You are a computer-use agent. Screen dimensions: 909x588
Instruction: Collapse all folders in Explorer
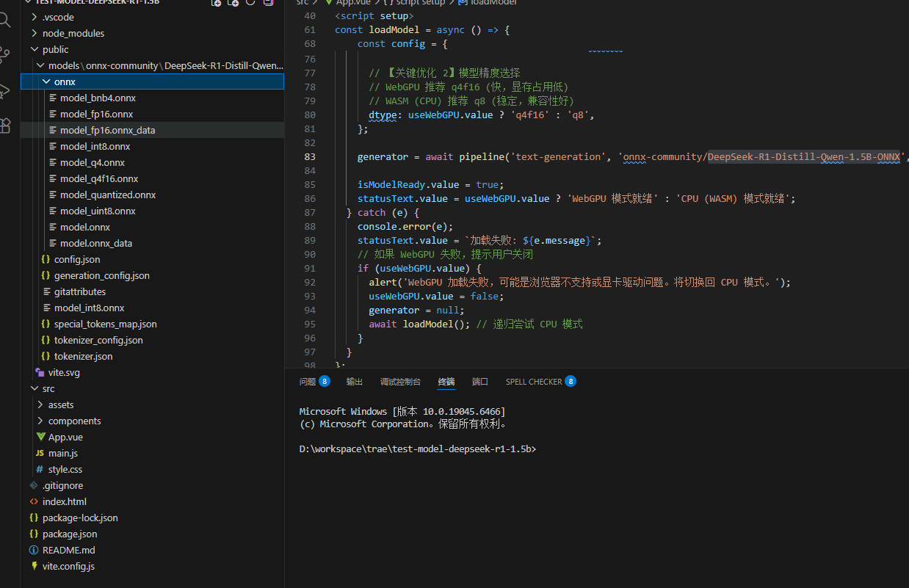tap(268, 3)
